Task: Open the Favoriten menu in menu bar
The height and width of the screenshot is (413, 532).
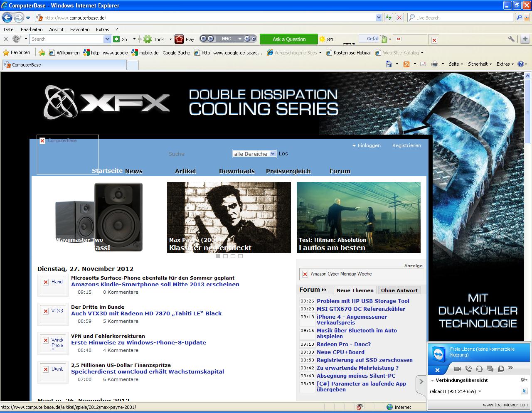Action: (80, 29)
